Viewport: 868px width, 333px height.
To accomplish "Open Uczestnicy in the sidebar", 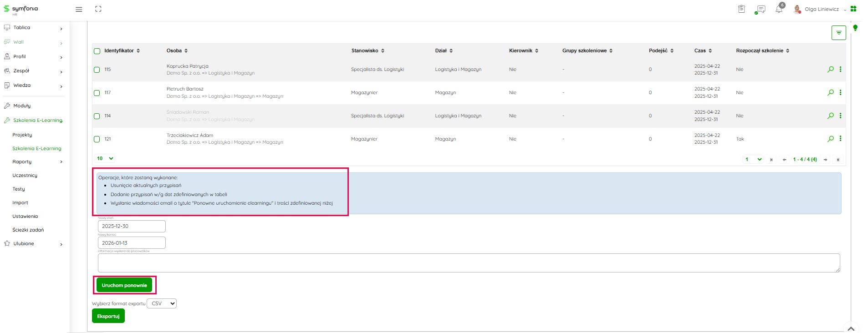I will [25, 175].
